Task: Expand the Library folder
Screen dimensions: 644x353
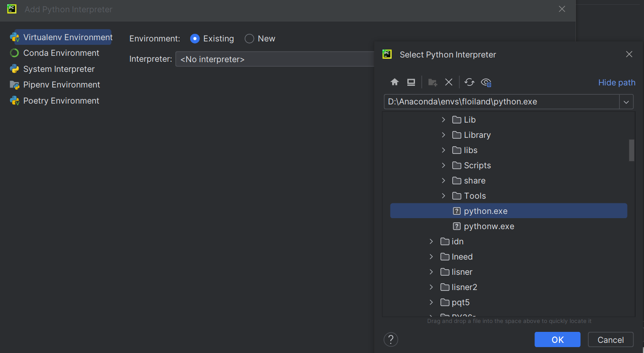Action: (x=443, y=135)
